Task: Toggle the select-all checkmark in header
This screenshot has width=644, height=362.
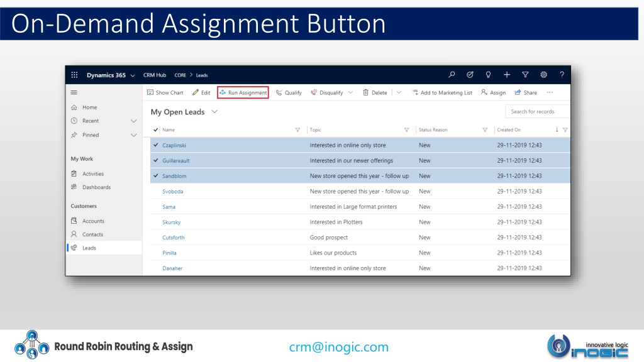Action: tap(156, 129)
